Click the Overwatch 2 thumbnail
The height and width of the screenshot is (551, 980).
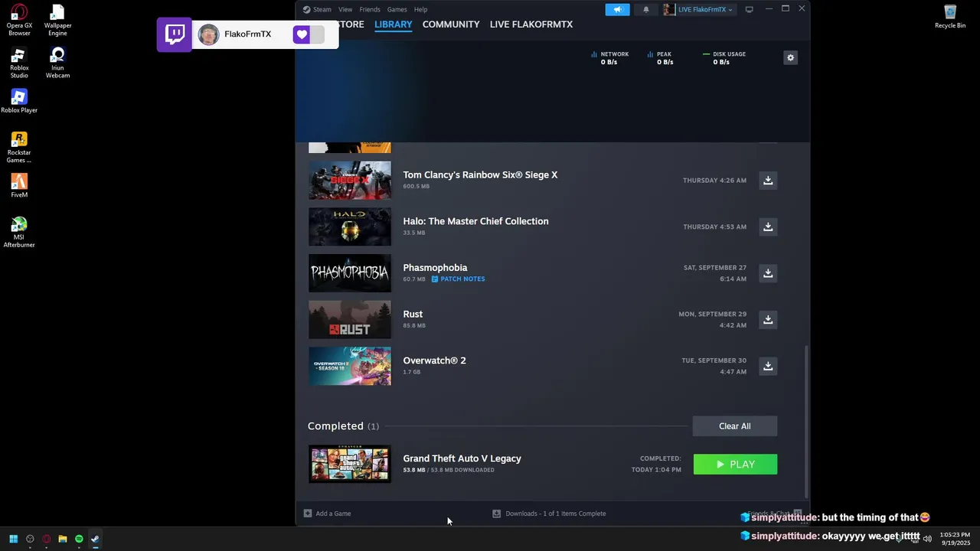(x=350, y=366)
